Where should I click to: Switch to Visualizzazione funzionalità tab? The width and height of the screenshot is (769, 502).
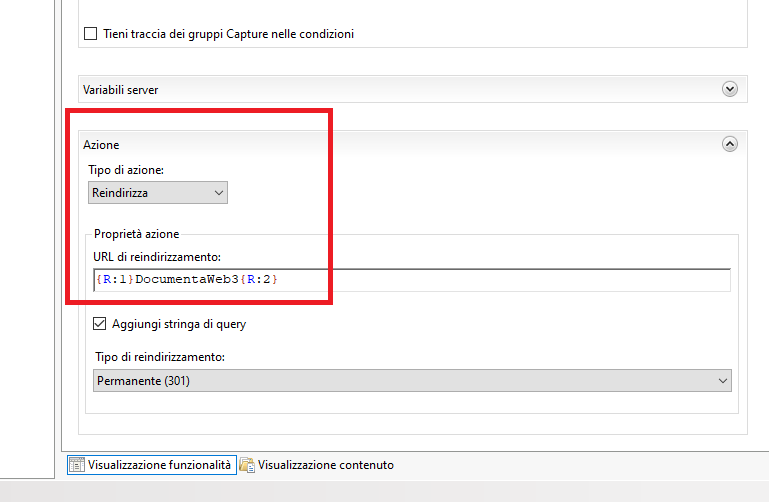(x=152, y=465)
